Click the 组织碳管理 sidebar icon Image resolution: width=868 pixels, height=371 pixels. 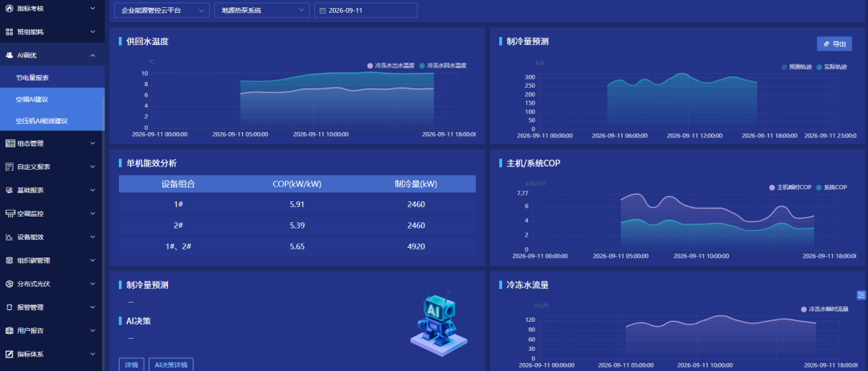10,260
